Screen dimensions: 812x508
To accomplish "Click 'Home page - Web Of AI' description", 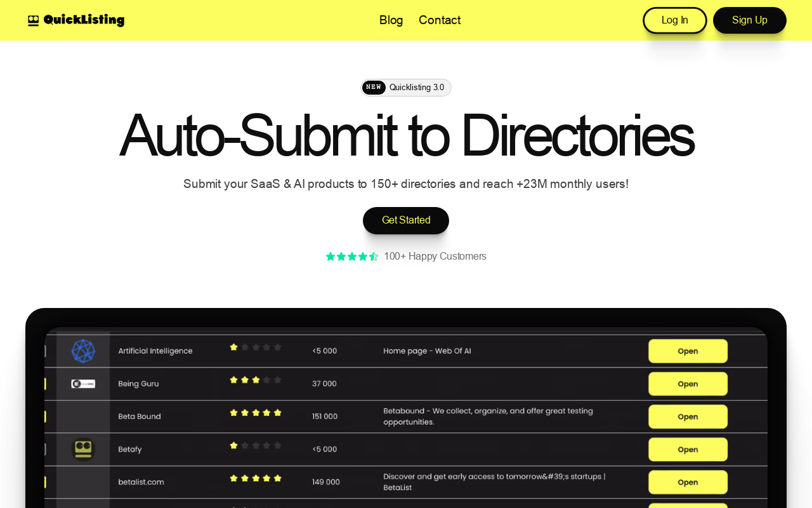I will (427, 351).
